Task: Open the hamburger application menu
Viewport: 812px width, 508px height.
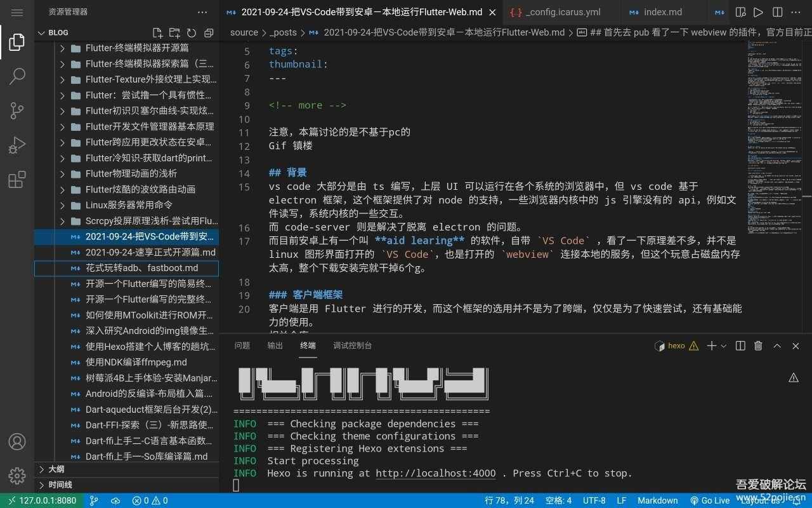Action: coord(17,12)
